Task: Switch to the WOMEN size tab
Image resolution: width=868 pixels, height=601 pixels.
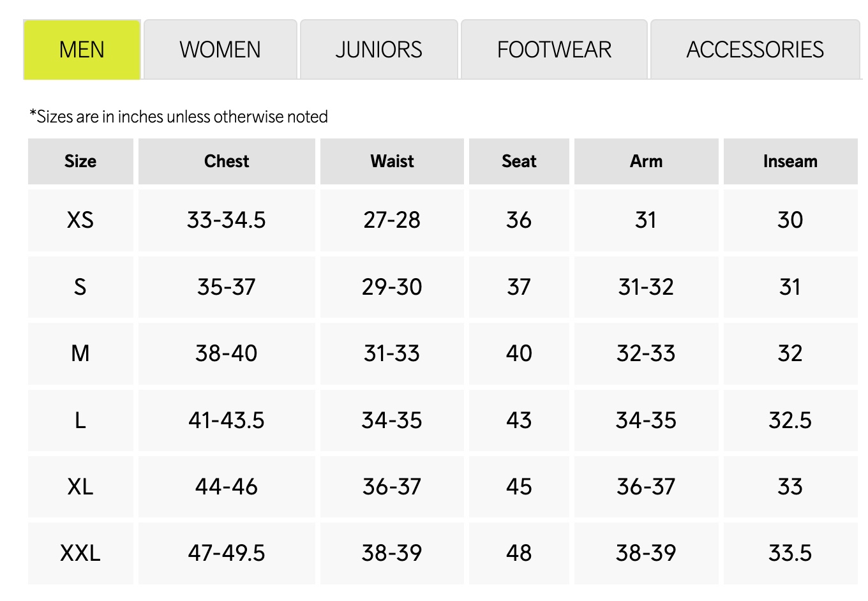Action: [220, 50]
